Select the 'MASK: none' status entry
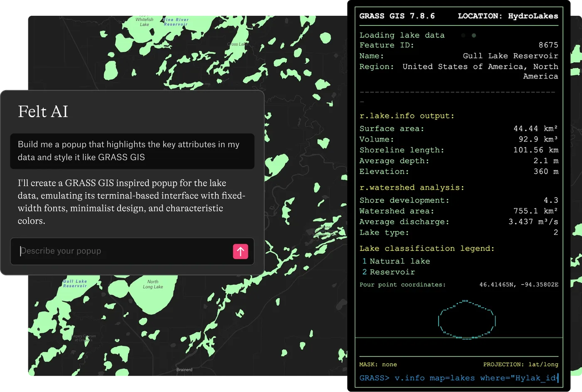 (x=378, y=364)
